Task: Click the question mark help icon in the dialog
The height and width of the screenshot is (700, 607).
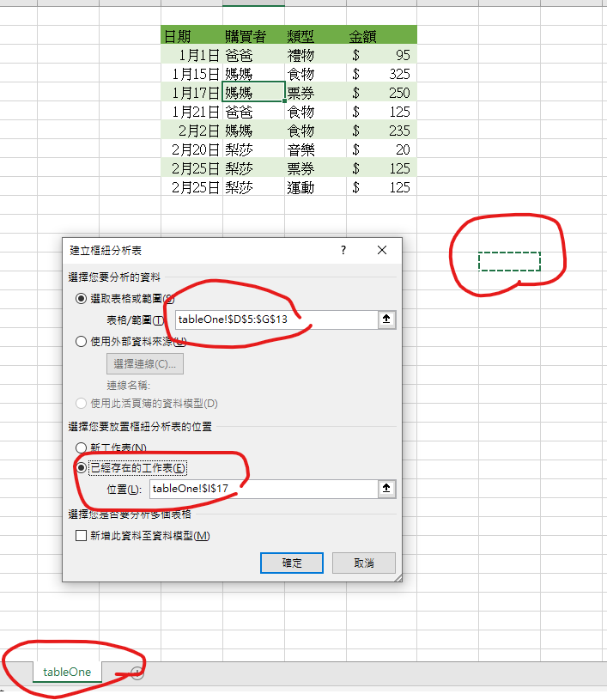Action: (x=343, y=250)
